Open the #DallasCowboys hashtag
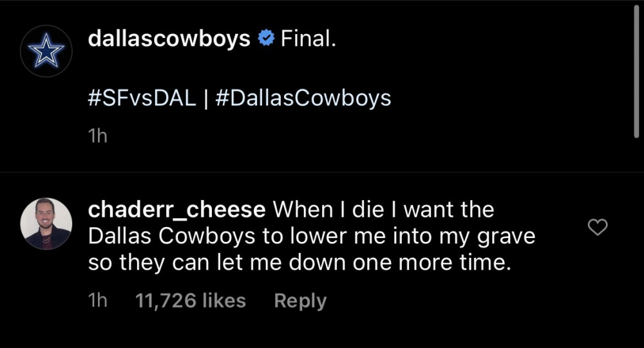The image size is (644, 348). [x=301, y=98]
